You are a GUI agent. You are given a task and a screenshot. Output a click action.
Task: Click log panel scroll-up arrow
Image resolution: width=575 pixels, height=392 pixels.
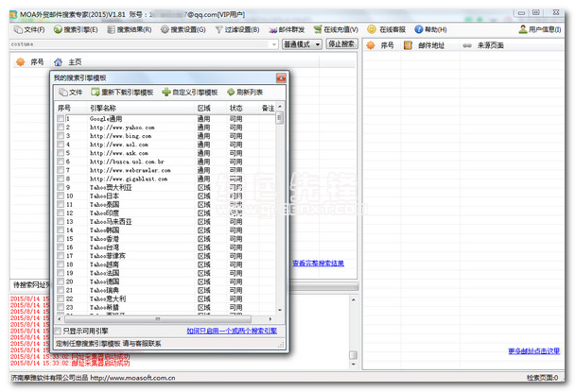tap(353, 299)
